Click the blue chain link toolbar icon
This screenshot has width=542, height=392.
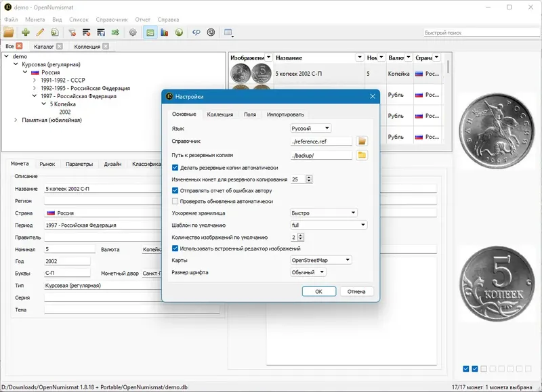[x=196, y=32]
